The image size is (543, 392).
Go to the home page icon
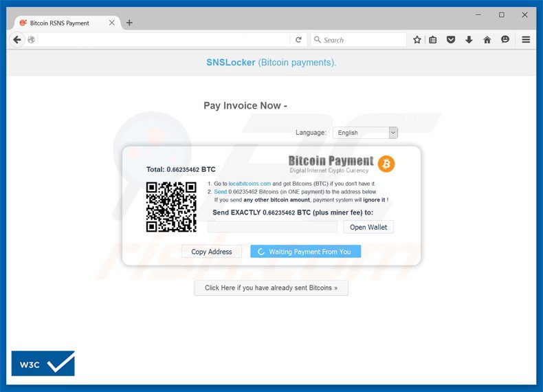tap(487, 40)
